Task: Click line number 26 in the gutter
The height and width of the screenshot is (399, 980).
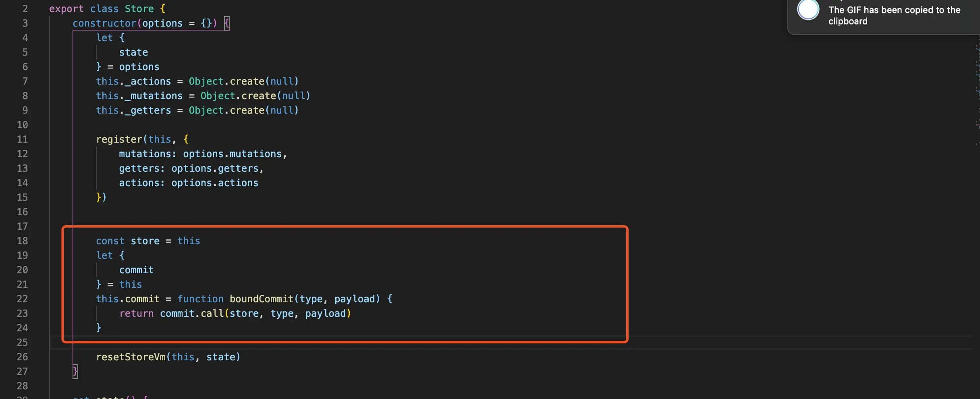Action: pos(22,357)
